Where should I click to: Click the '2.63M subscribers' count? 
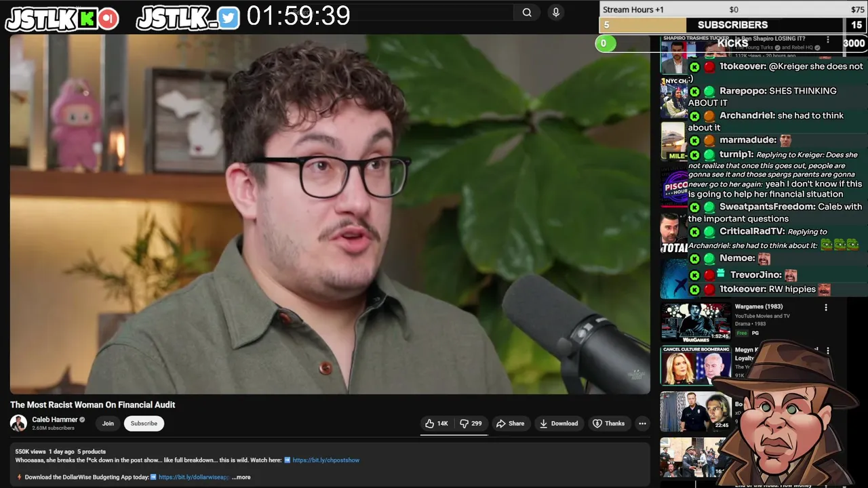[53, 428]
